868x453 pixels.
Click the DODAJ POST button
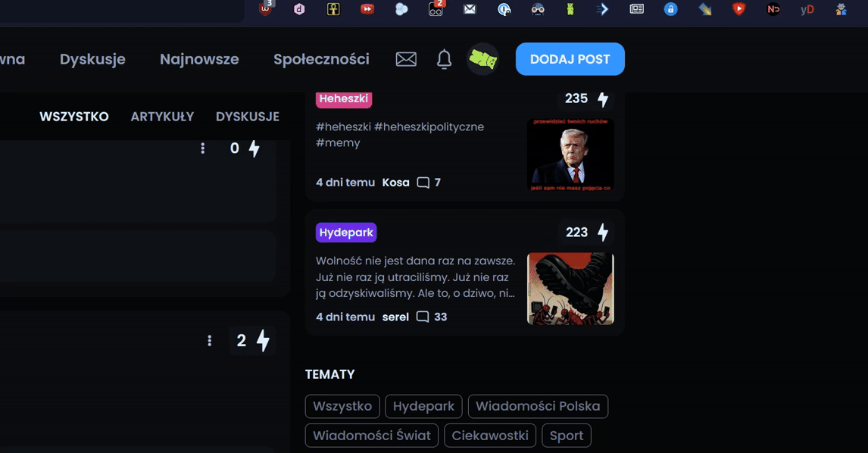[x=570, y=59]
